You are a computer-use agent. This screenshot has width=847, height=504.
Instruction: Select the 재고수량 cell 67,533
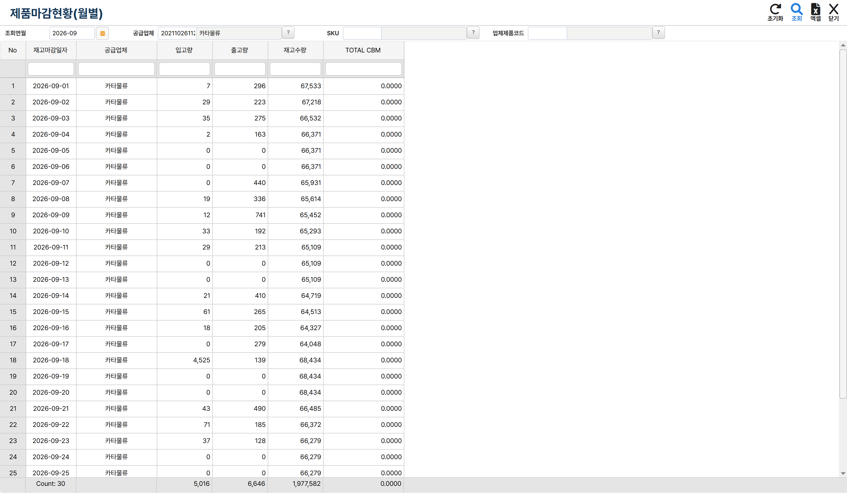coord(295,86)
